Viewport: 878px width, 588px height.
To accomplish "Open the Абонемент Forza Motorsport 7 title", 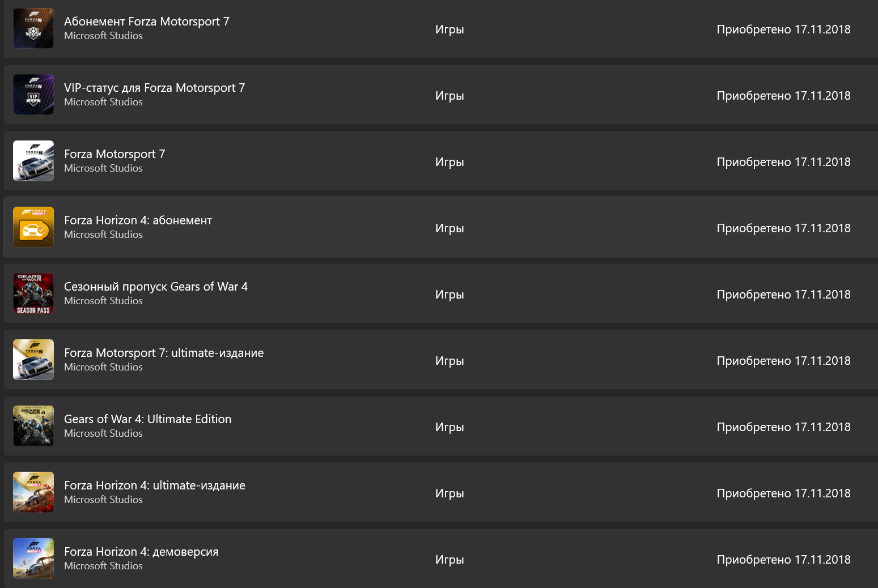I will click(147, 22).
